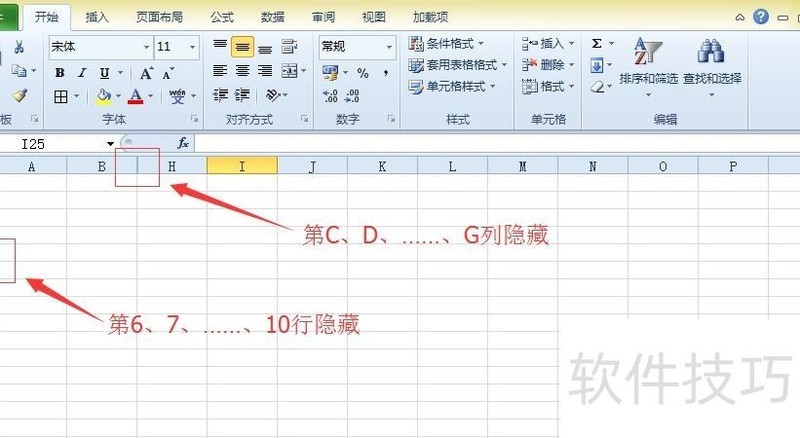Click Merge and Center icon
Image resolution: width=800 pixels, height=438 pixels.
289,71
